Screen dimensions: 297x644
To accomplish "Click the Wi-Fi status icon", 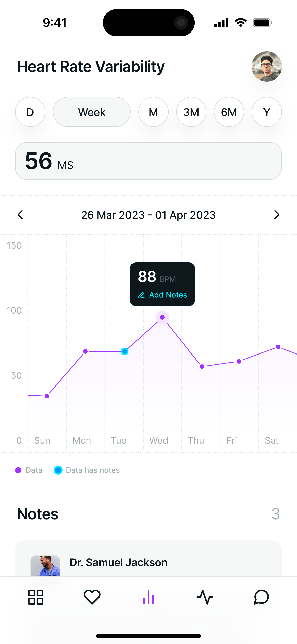I will coord(240,22).
